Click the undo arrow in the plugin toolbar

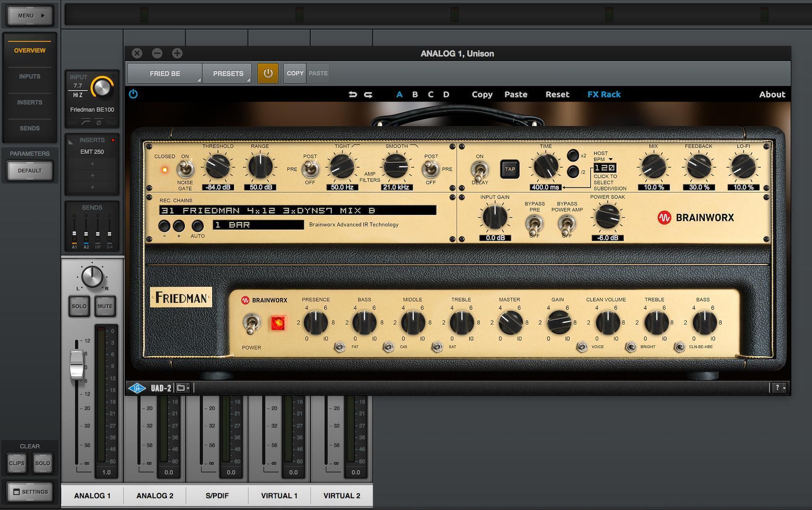(353, 94)
